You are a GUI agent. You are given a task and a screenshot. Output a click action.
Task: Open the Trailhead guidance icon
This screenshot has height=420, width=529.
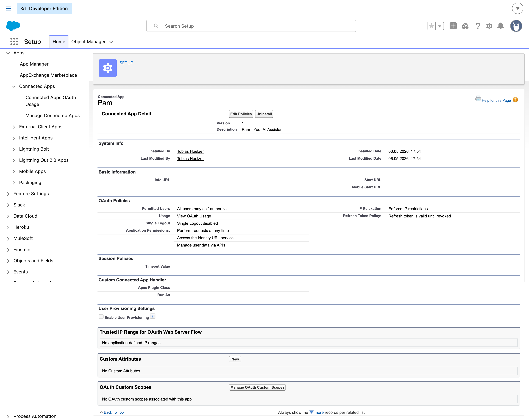(x=465, y=26)
